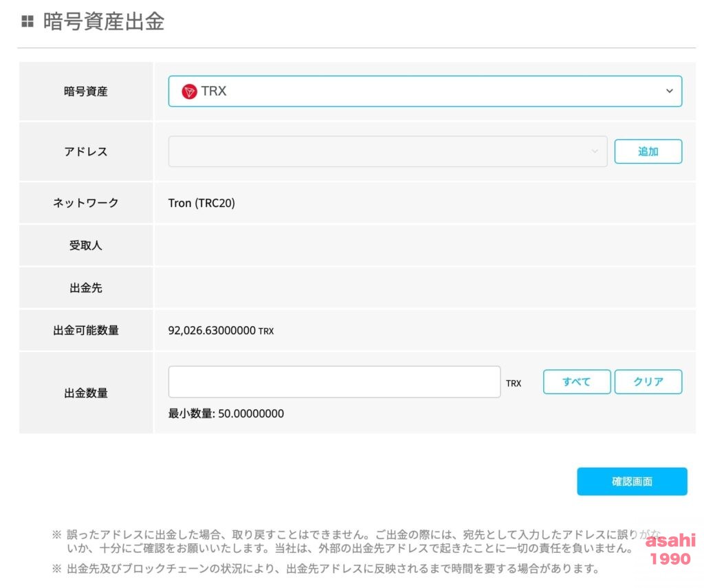Click the 92,026.63000000 available balance value
This screenshot has height=588, width=704.
pos(212,331)
